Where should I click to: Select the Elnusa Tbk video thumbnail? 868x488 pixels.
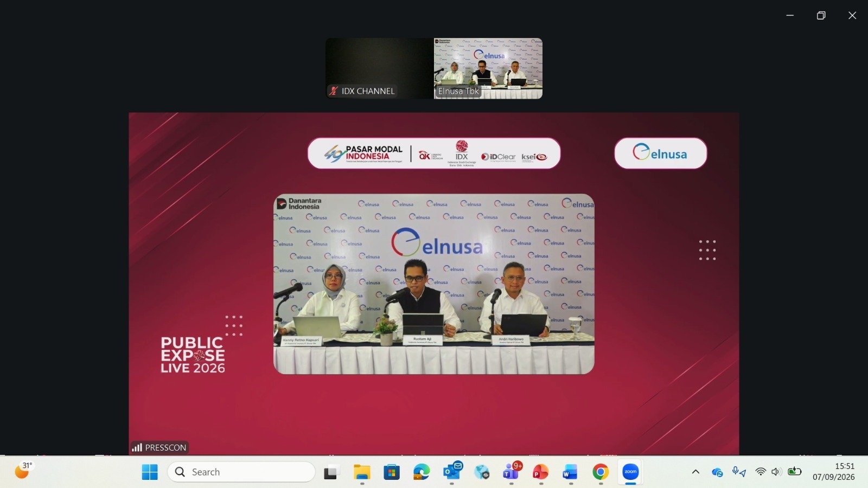pos(488,68)
